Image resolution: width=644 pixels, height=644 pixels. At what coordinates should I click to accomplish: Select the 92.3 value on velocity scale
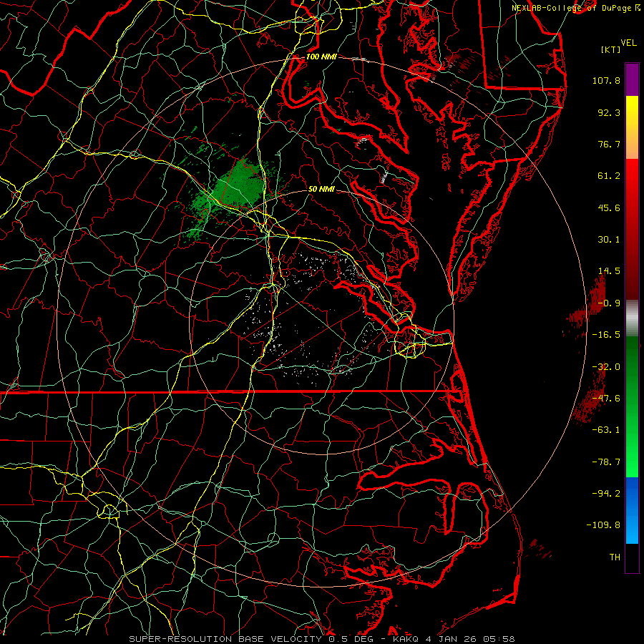point(609,112)
